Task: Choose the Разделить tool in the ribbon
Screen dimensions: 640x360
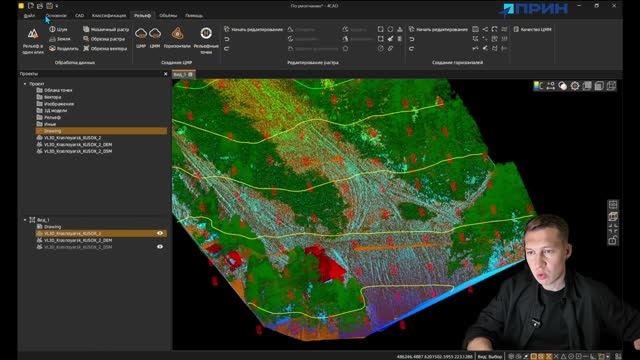Action: [64, 48]
